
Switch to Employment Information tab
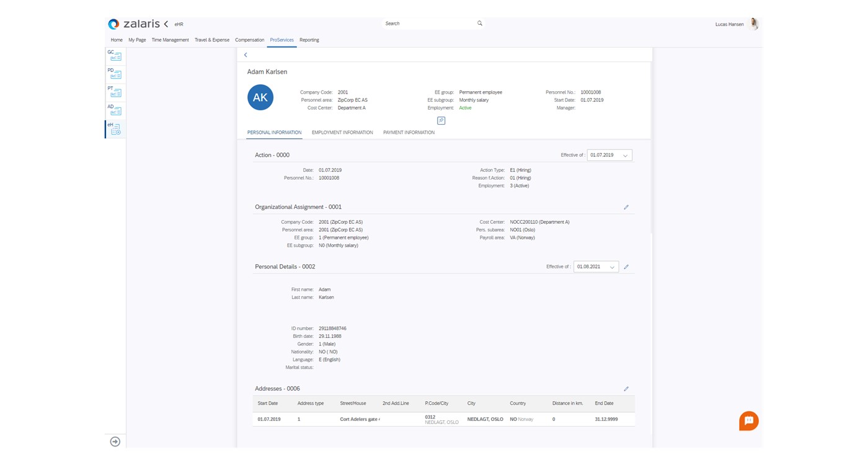coord(342,133)
